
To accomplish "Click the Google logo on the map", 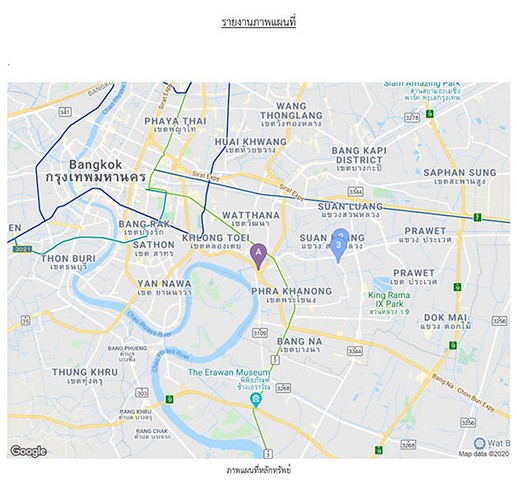I will click(28, 451).
